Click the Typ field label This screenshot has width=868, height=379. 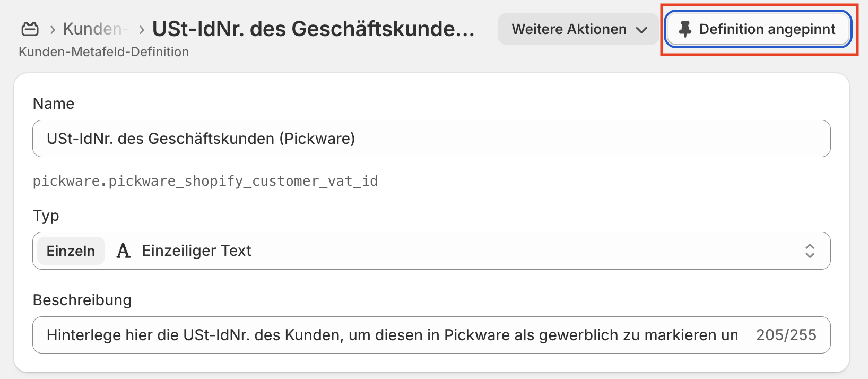(x=46, y=216)
